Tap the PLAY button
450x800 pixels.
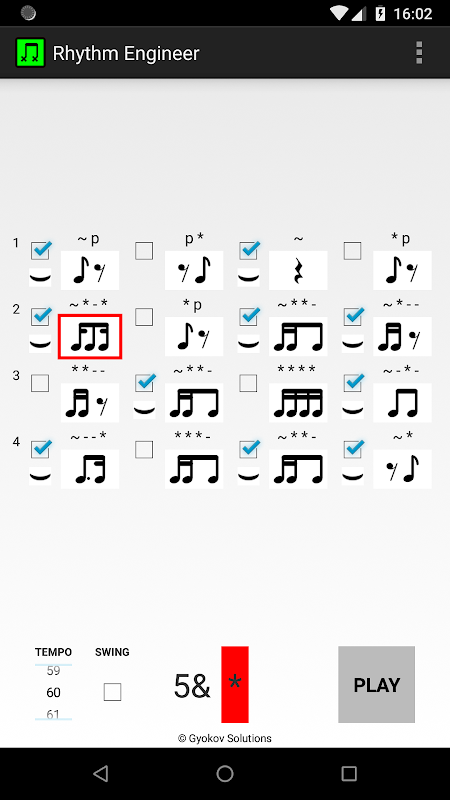click(377, 685)
